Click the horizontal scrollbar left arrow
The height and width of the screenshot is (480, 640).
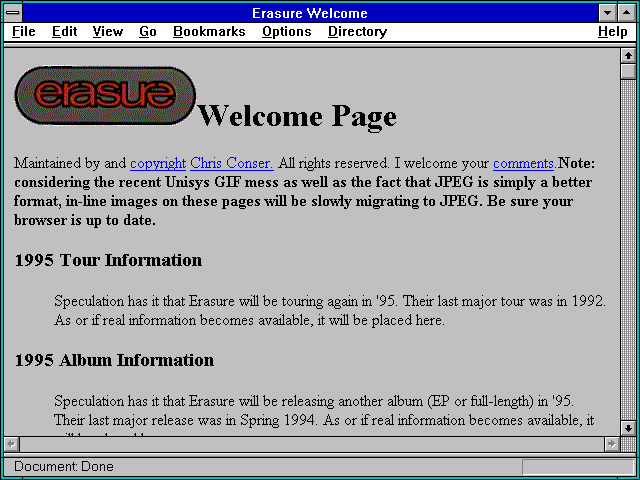click(x=11, y=444)
